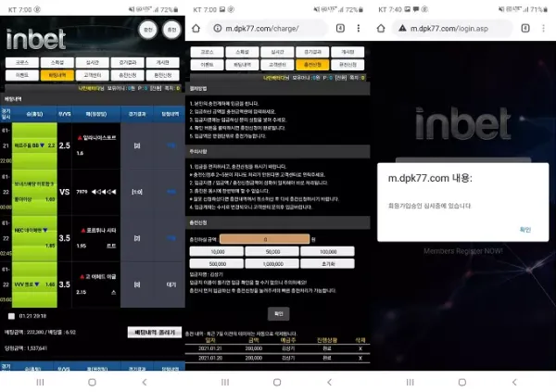Open 스페셜 menu on the charge page
Screen dimensions: 556x392
(x=242, y=52)
